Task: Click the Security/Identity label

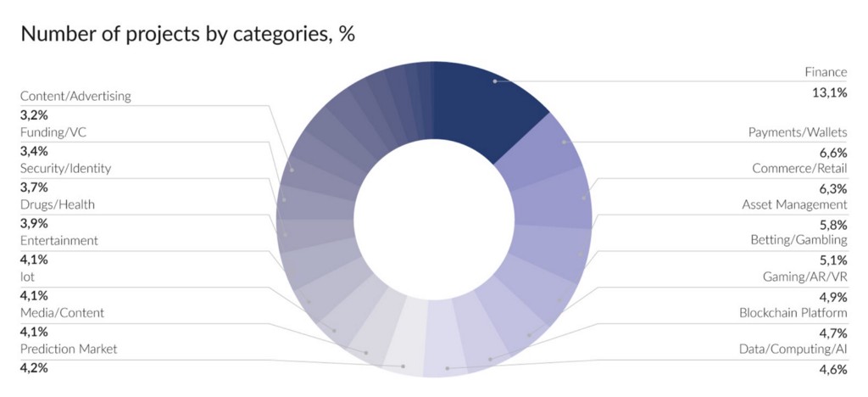Action: pyautogui.click(x=65, y=168)
